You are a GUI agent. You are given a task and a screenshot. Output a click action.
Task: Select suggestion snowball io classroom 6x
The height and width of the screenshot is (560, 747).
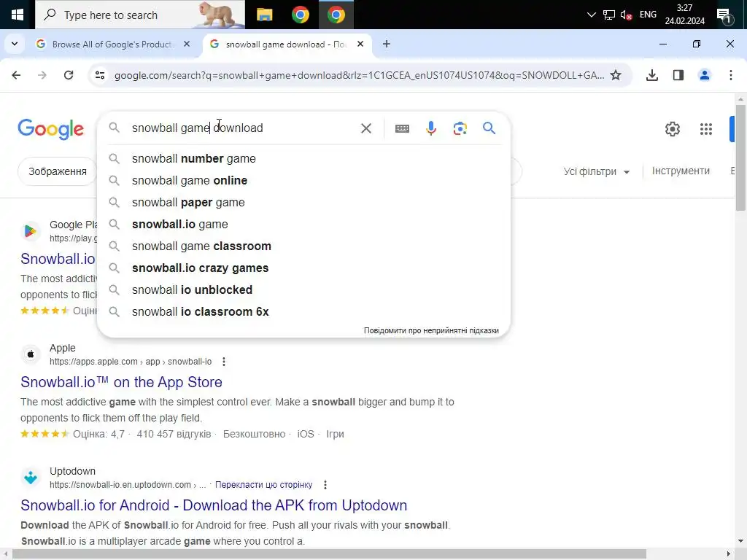tap(303, 312)
